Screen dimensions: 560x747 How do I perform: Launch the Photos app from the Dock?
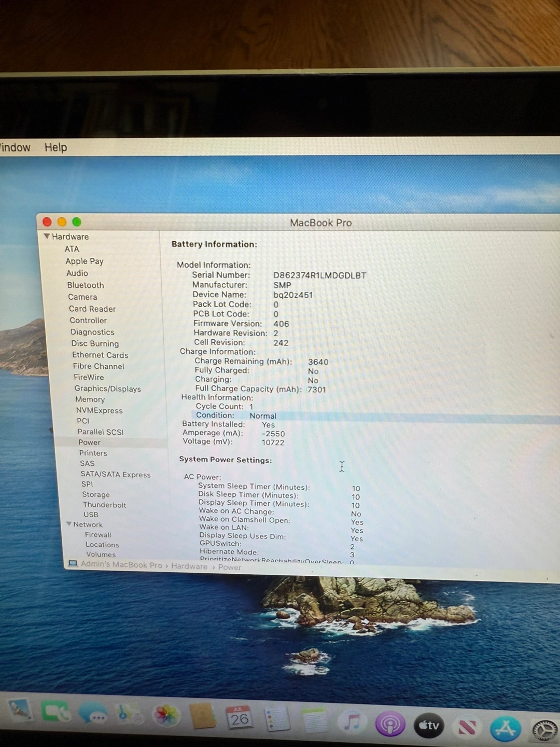click(x=166, y=716)
